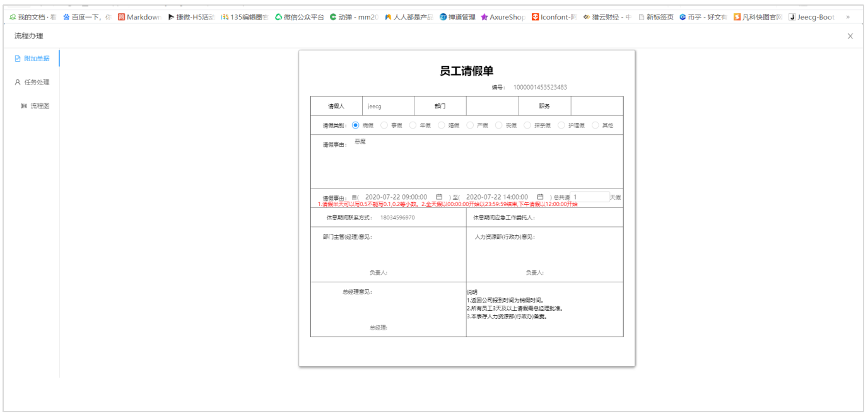Close the 流程办理 dialog with X

click(x=850, y=36)
